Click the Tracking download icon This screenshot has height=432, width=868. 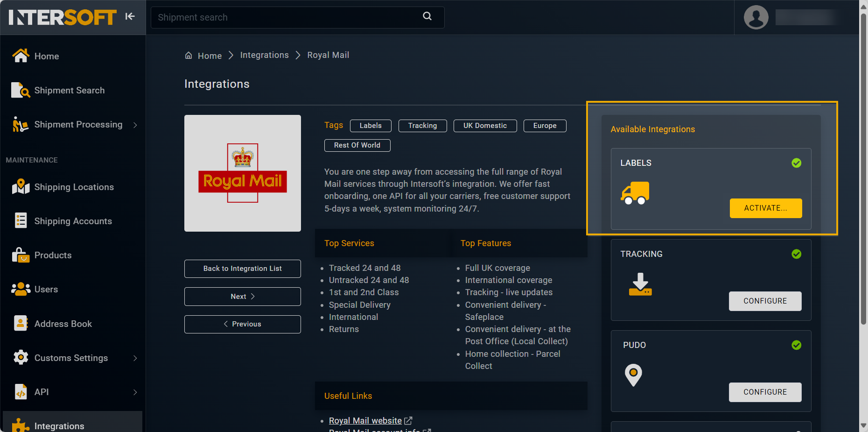(x=640, y=284)
